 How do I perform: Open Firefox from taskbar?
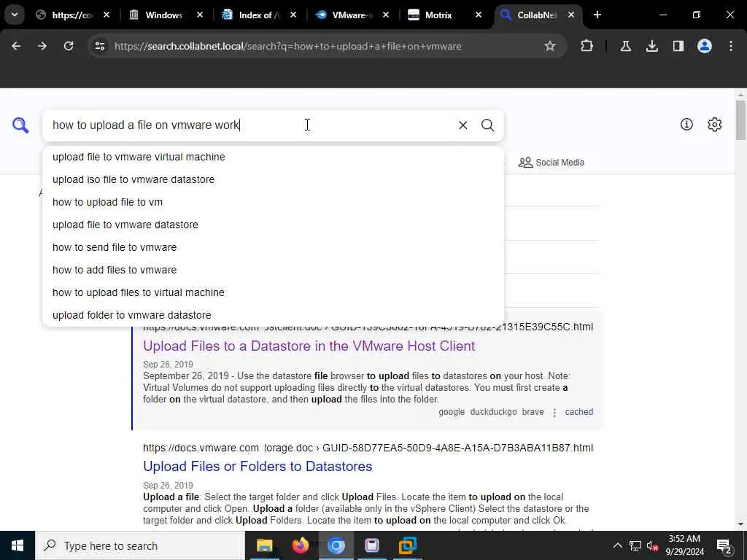click(300, 545)
